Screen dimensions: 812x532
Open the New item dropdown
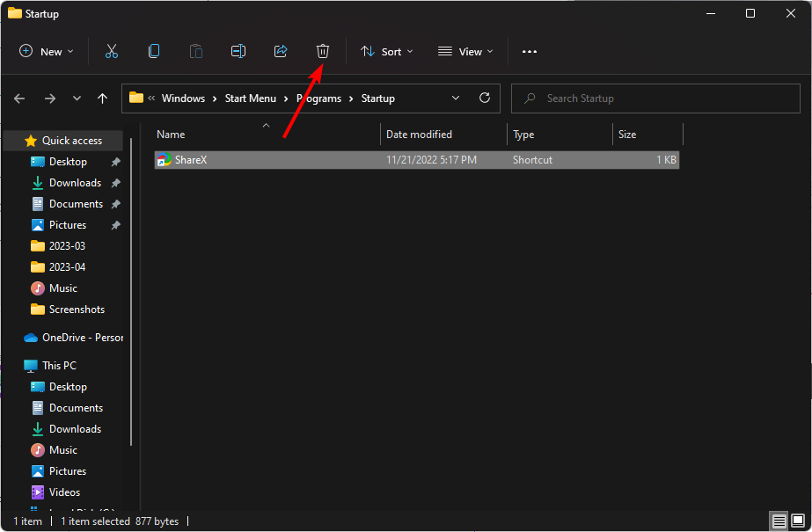(47, 51)
